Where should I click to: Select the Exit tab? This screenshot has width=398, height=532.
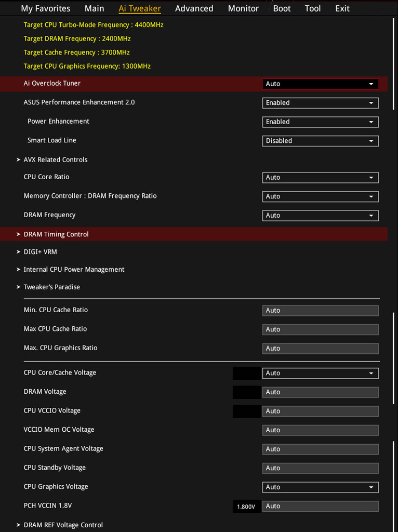pyautogui.click(x=342, y=8)
